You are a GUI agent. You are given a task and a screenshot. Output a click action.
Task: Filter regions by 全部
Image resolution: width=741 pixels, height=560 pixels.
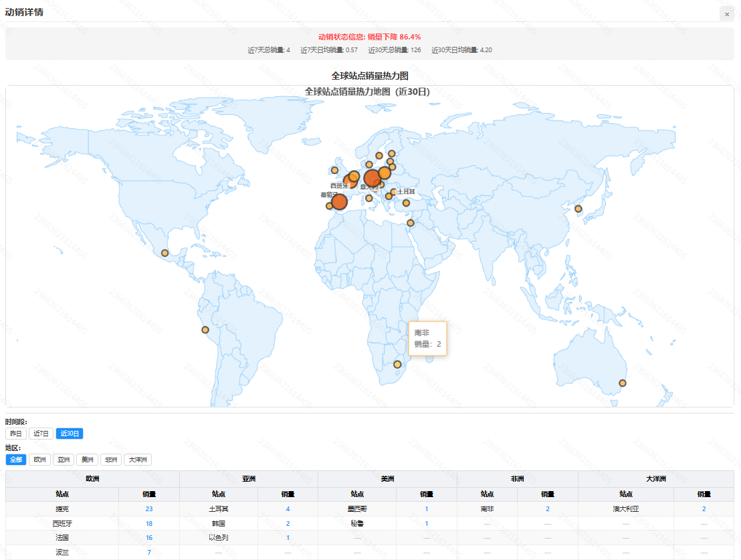16,460
